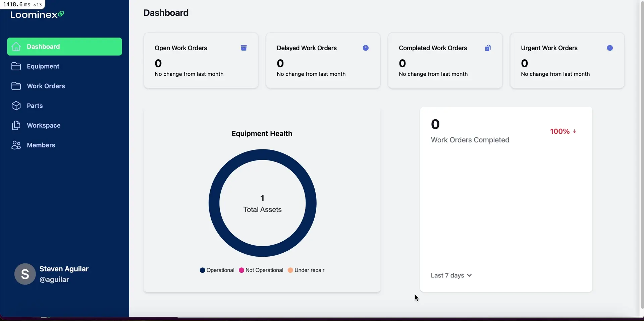The width and height of the screenshot is (644, 321).
Task: Open the Equipment folder icon
Action: 16,66
